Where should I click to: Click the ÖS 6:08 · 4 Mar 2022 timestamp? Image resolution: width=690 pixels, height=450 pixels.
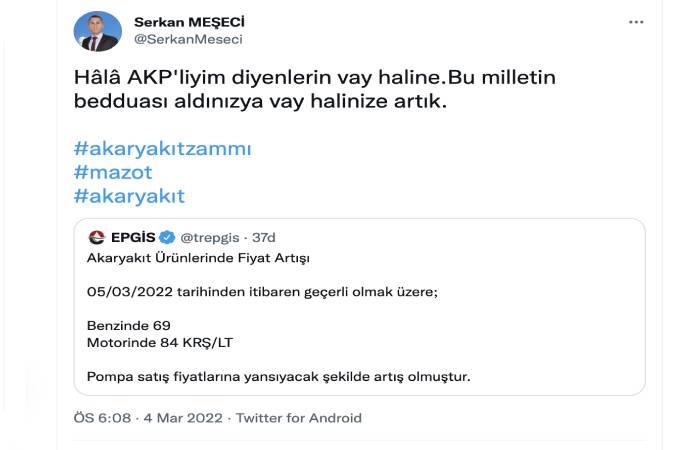tap(148, 417)
